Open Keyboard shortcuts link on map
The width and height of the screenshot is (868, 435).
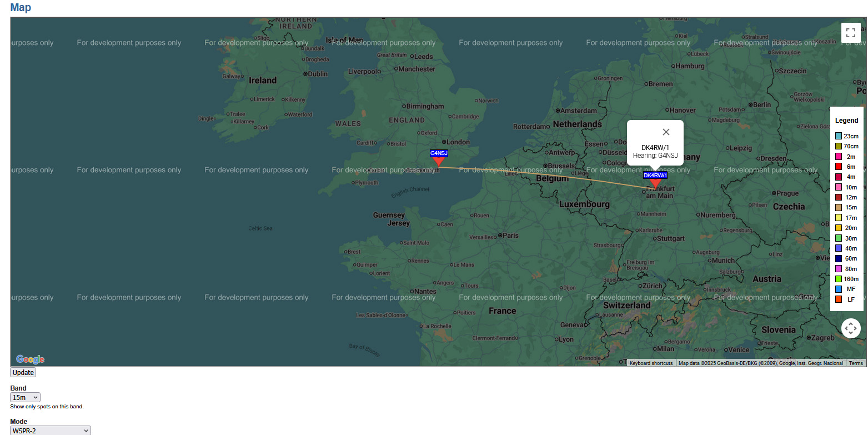(651, 363)
